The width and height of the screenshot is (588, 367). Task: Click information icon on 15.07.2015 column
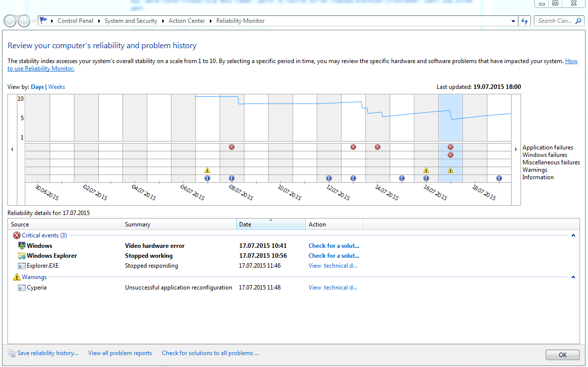(x=401, y=178)
